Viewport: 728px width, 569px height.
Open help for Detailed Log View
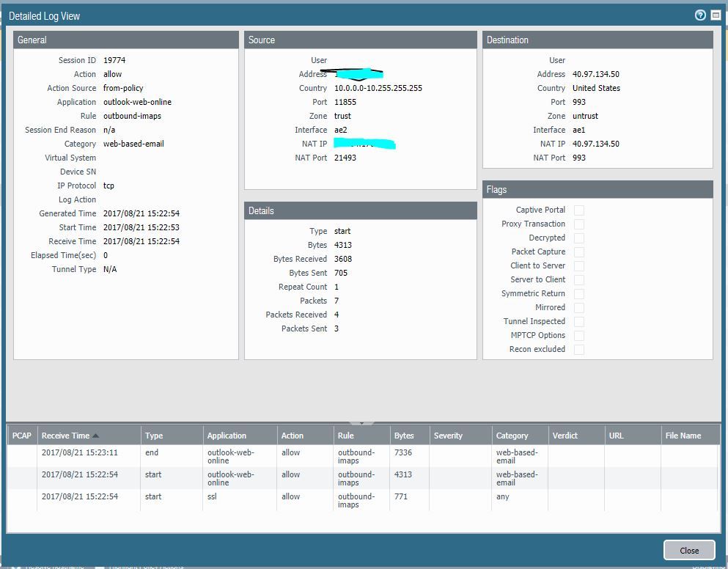(x=700, y=15)
